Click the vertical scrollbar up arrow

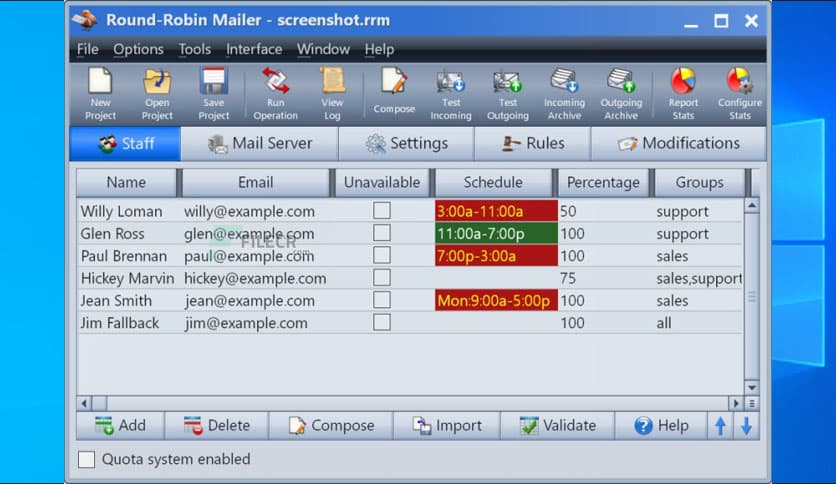tap(752, 206)
